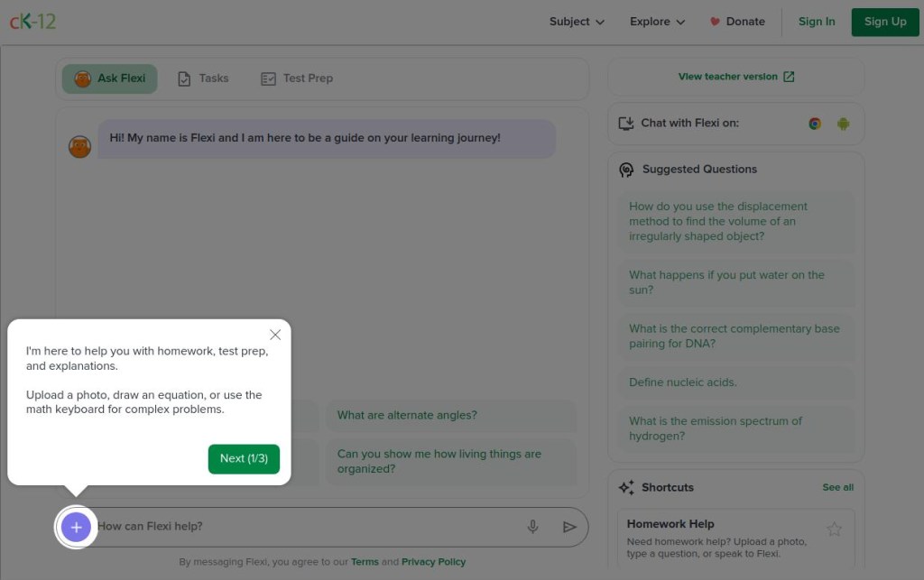Click See all shortcuts link

click(x=837, y=487)
